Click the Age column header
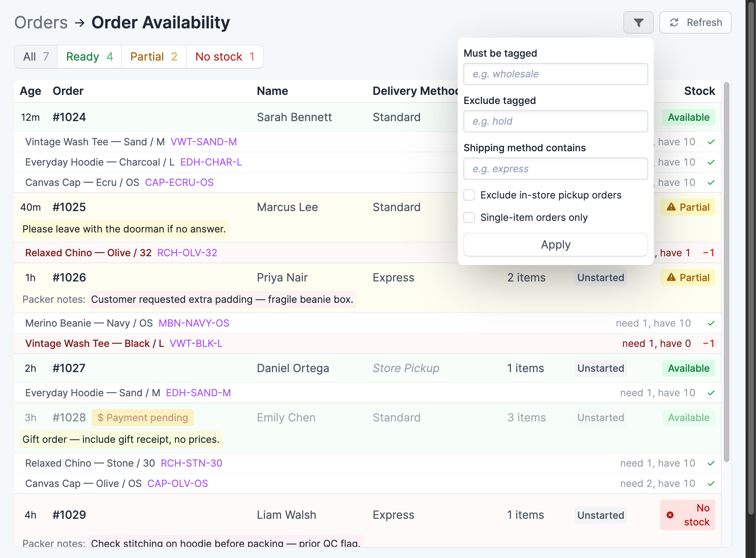 30,91
